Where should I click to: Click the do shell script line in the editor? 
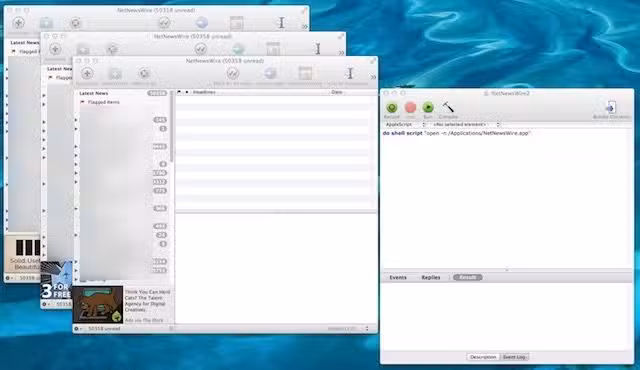(x=456, y=133)
